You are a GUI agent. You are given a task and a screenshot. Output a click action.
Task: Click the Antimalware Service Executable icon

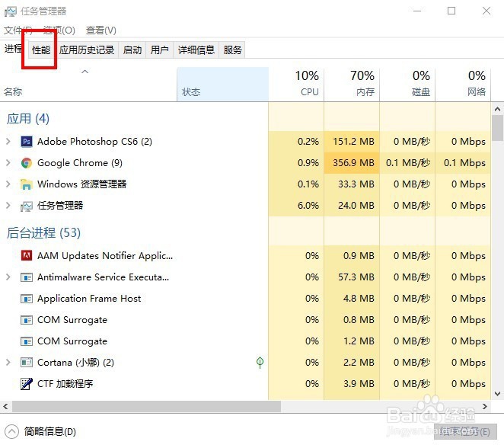tap(27, 277)
